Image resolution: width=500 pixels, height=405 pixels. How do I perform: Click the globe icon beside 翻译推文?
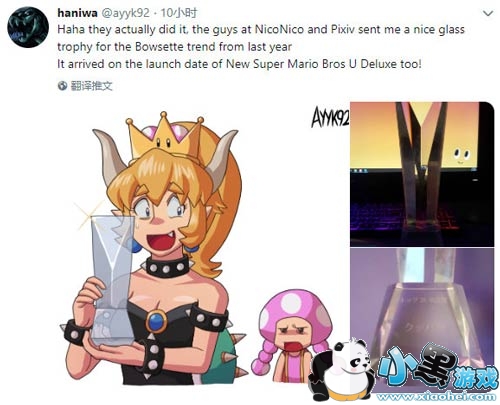62,86
